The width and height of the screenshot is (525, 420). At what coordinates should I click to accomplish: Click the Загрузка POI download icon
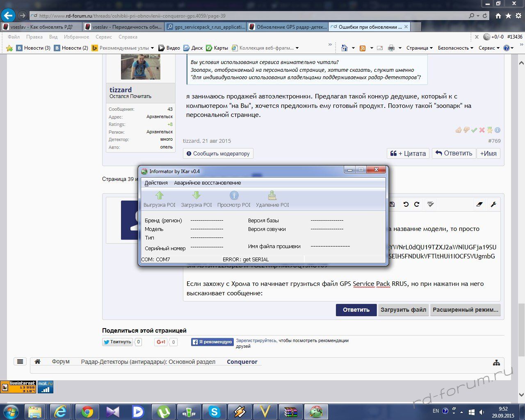pos(196,196)
